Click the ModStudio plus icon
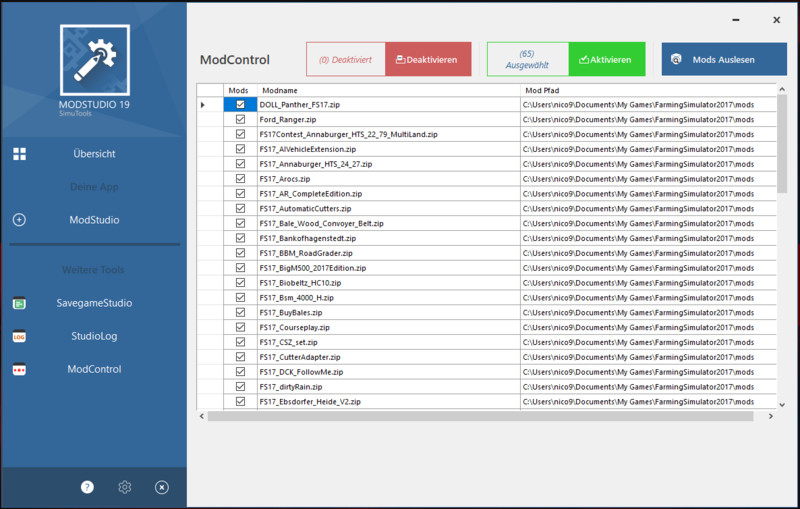Viewport: 800px width, 509px height. click(x=19, y=220)
